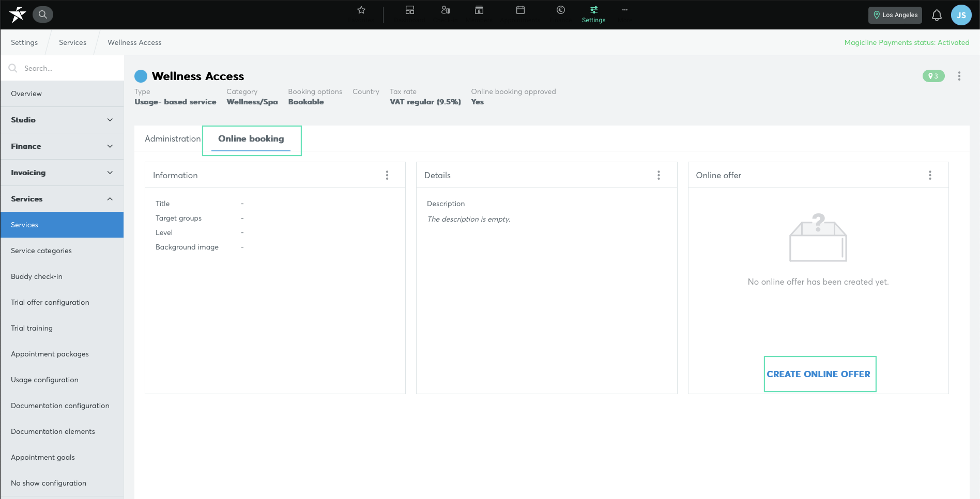This screenshot has width=980, height=499.
Task: Open Service categories
Action: click(x=62, y=251)
